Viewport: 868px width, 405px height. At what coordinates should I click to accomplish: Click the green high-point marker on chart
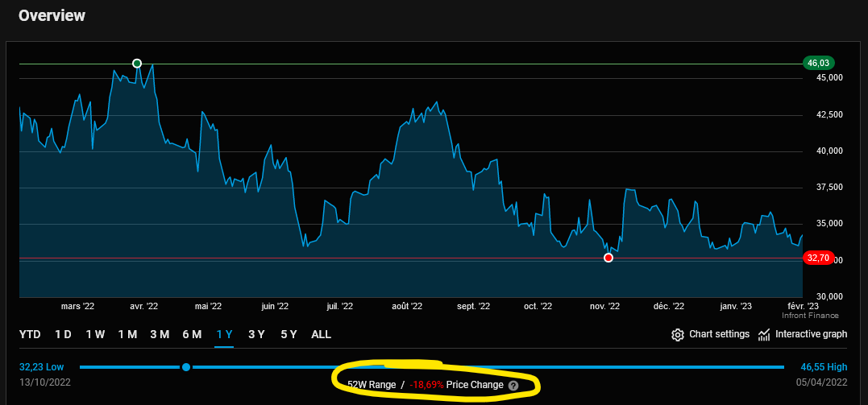point(137,64)
